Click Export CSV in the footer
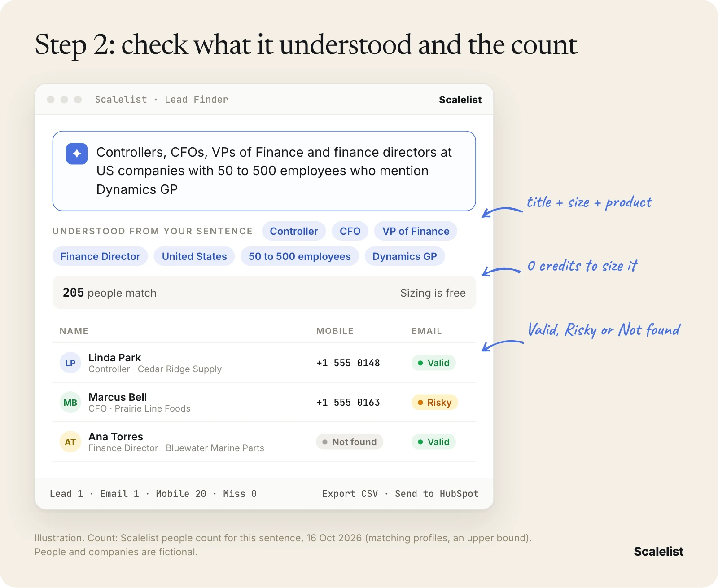The width and height of the screenshot is (718, 588). click(x=350, y=494)
